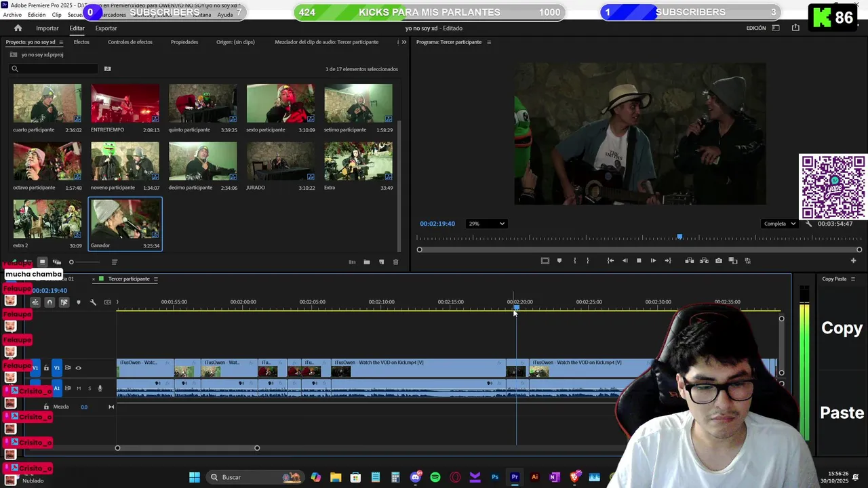This screenshot has width=868, height=488.
Task: Open sort icons menu in project panel
Action: [114, 262]
